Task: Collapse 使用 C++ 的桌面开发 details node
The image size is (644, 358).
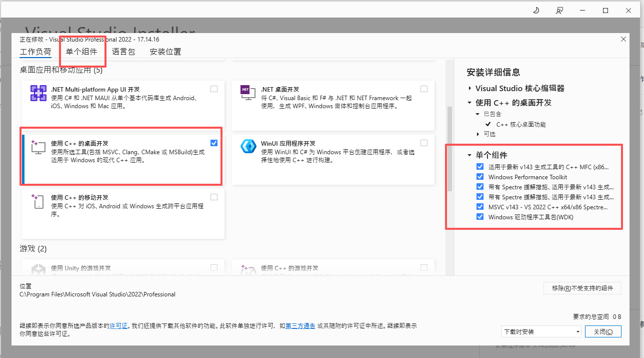Action: (x=469, y=103)
